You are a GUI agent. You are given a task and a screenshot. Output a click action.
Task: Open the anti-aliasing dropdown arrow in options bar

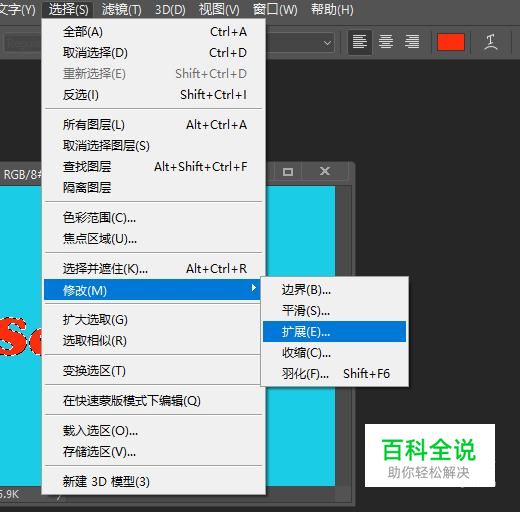click(327, 43)
